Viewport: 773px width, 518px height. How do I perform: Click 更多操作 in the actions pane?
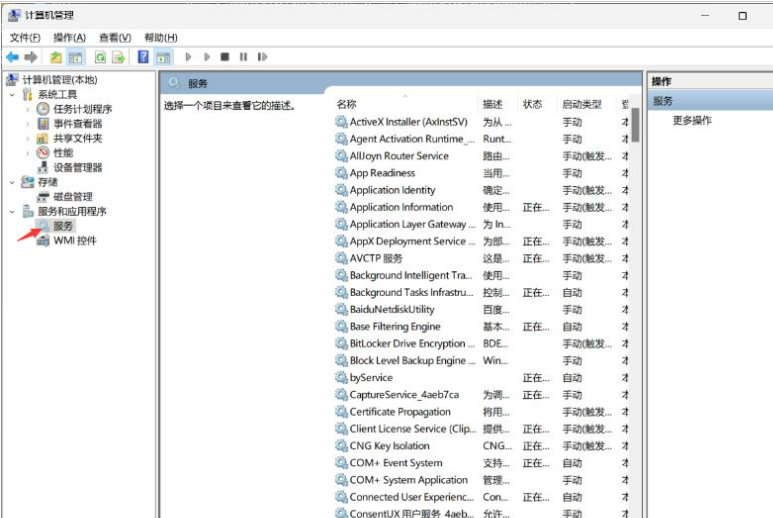coord(692,120)
